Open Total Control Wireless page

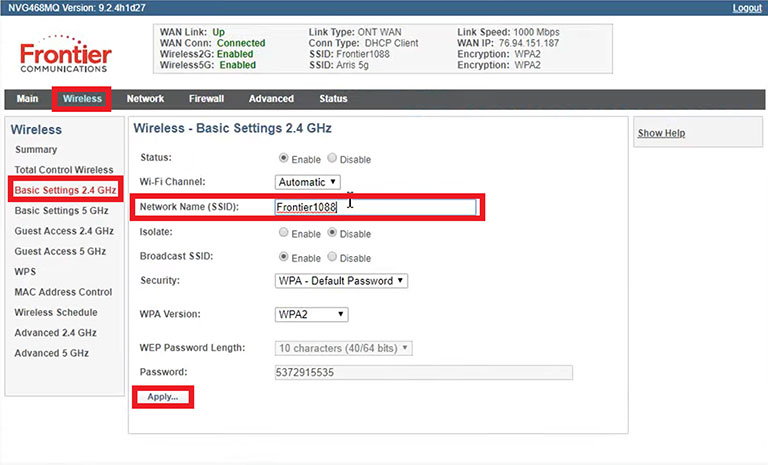[x=64, y=170]
